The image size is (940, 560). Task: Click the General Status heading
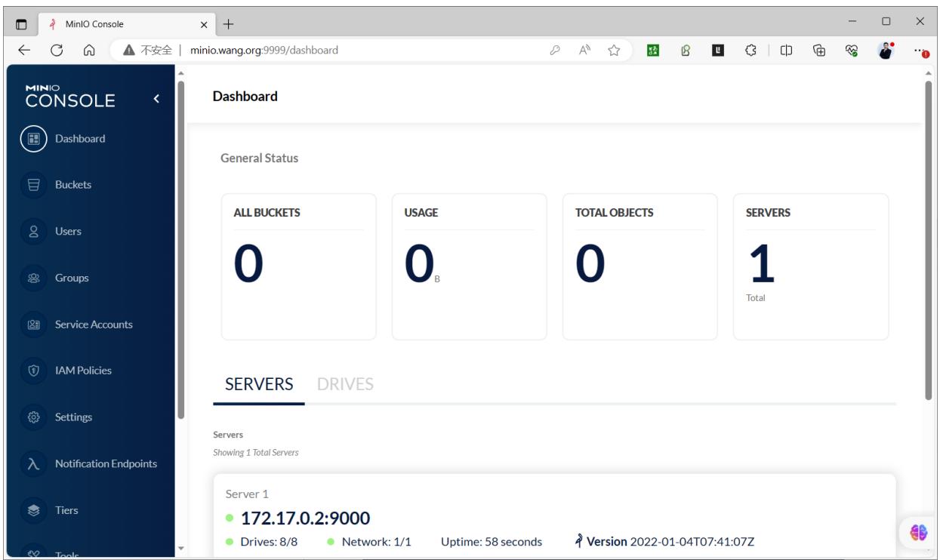(x=259, y=158)
